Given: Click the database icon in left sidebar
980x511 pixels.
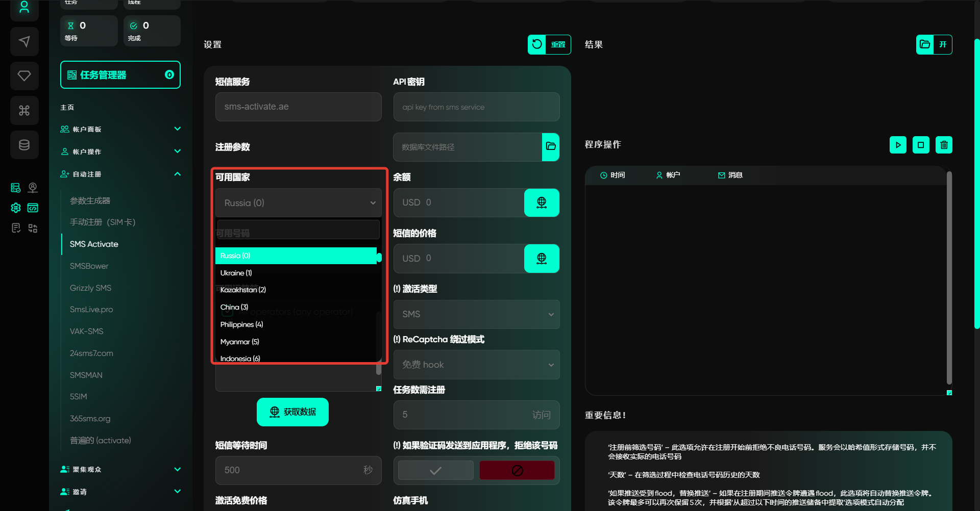Looking at the screenshot, I should pyautogui.click(x=24, y=145).
